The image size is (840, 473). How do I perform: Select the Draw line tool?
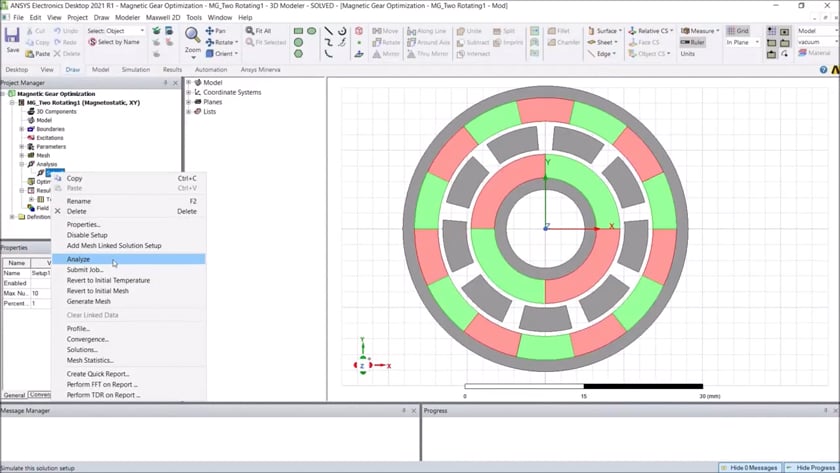328,31
